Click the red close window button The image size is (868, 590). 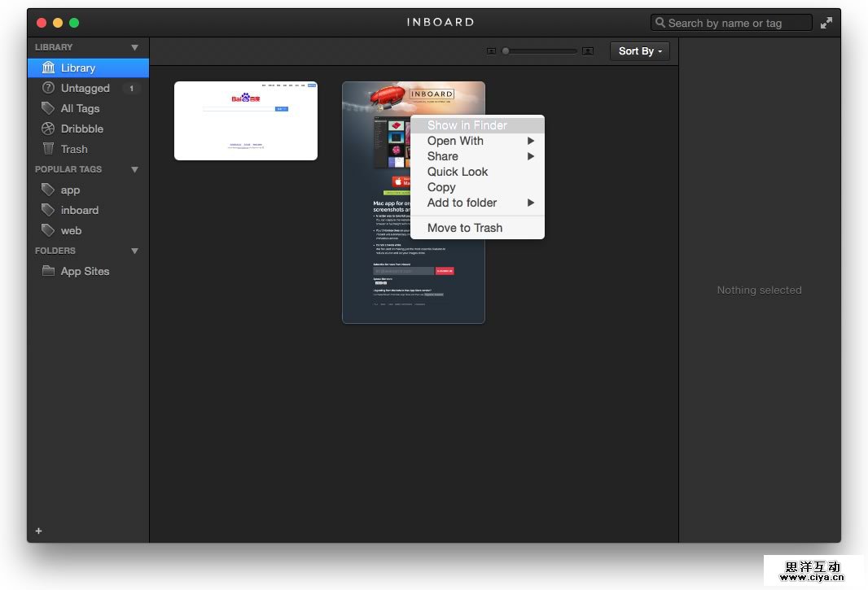point(41,23)
